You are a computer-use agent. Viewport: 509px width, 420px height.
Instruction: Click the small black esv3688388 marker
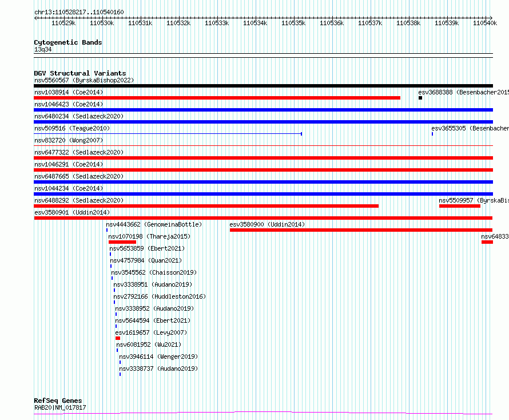click(x=420, y=98)
